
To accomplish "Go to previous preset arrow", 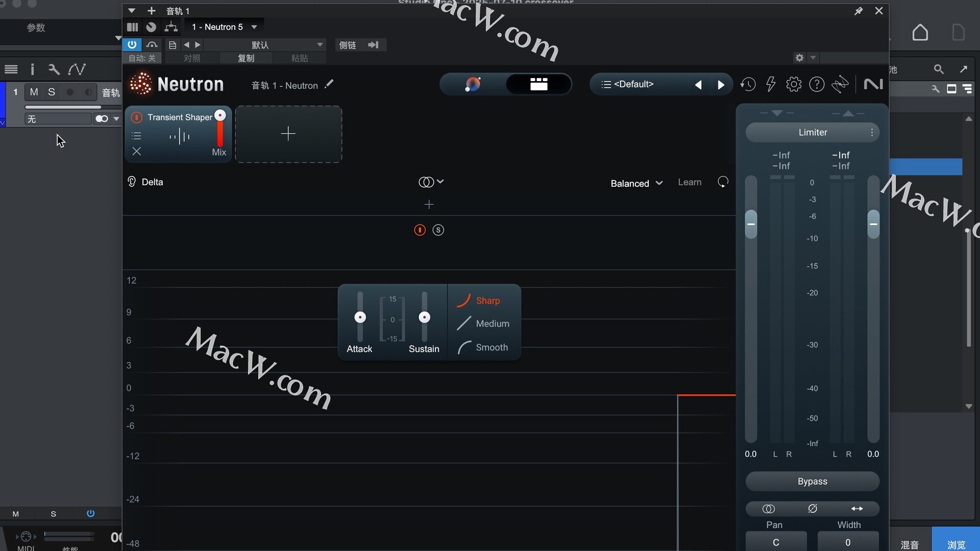I will pos(698,85).
